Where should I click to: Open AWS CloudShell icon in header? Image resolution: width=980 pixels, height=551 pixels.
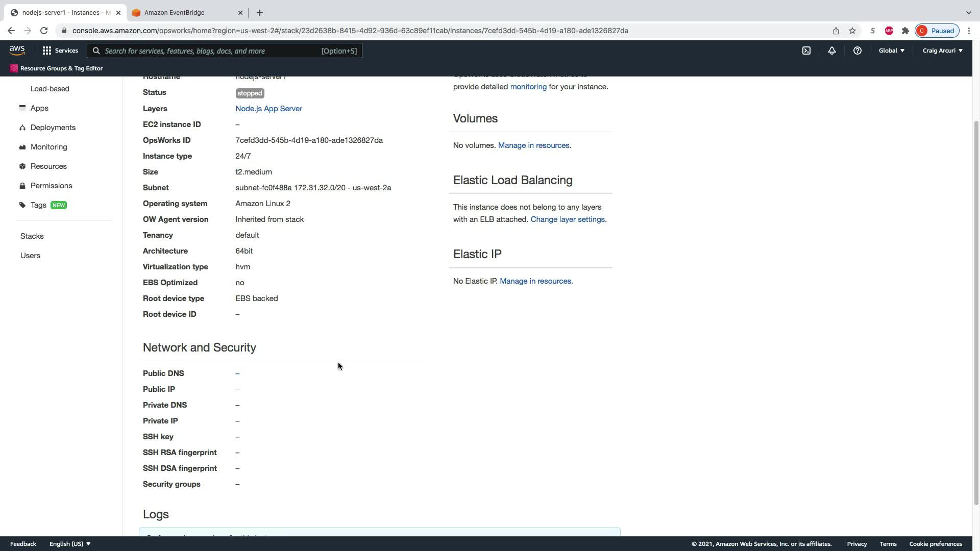point(806,51)
